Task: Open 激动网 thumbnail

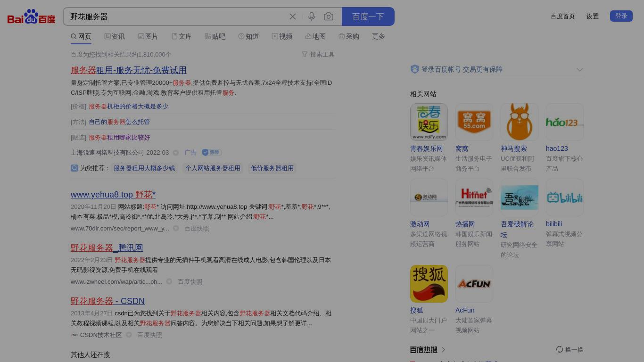Action: pyautogui.click(x=429, y=197)
